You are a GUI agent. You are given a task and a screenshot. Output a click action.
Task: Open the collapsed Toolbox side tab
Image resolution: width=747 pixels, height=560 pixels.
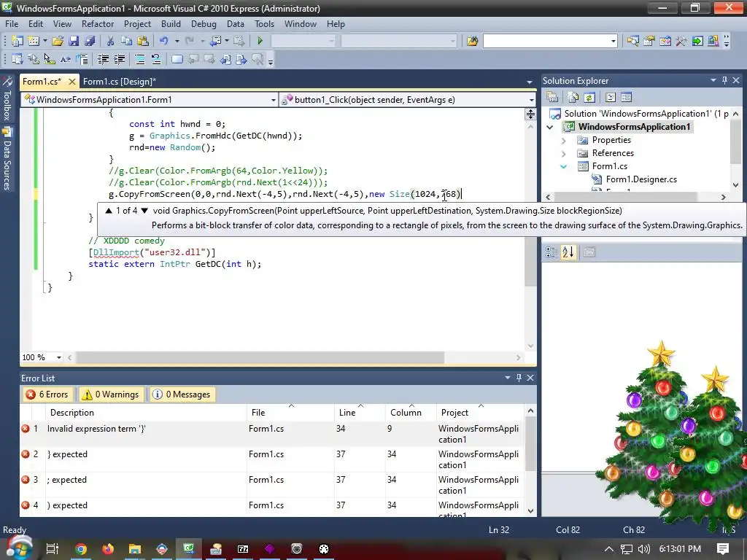pos(7,99)
